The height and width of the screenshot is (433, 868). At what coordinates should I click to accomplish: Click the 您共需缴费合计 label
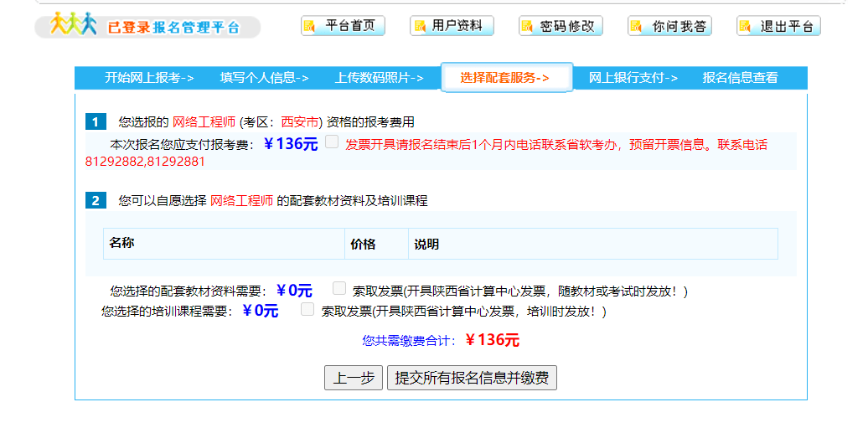click(410, 341)
